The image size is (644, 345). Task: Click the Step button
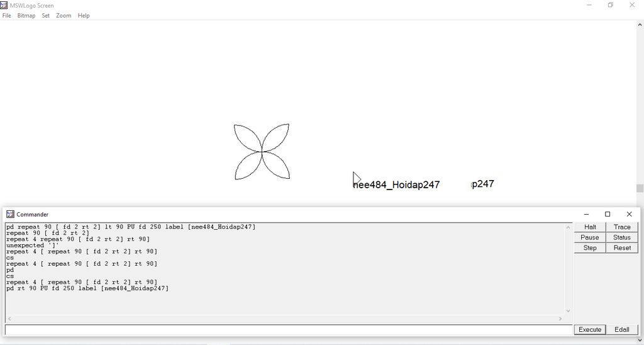point(590,247)
